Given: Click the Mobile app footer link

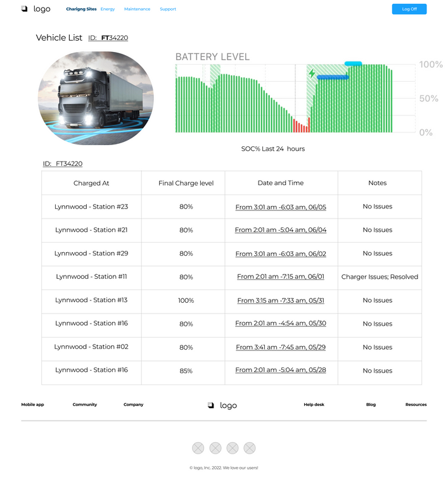Looking at the screenshot, I should [x=32, y=405].
